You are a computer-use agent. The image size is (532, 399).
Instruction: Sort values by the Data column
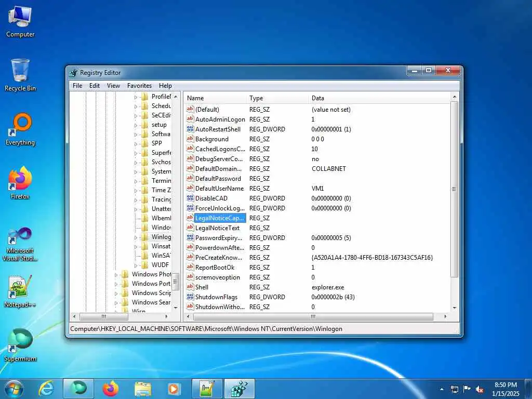coord(380,98)
